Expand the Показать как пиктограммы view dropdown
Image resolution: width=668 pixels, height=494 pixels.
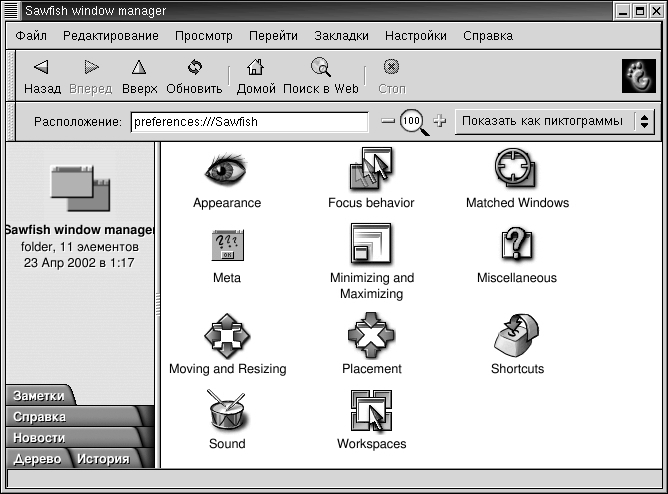(x=553, y=121)
